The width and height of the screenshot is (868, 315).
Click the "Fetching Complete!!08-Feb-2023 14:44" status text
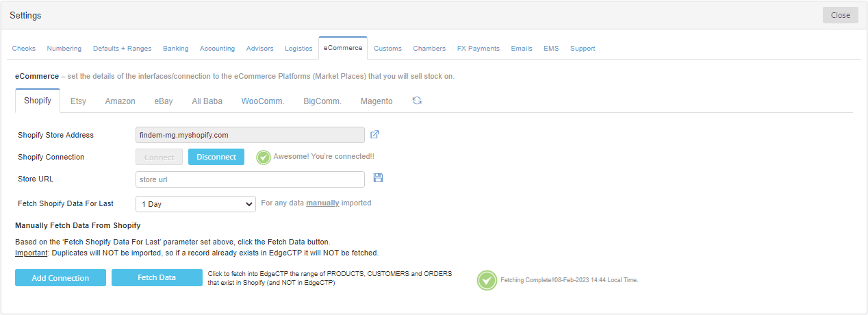[x=569, y=280]
